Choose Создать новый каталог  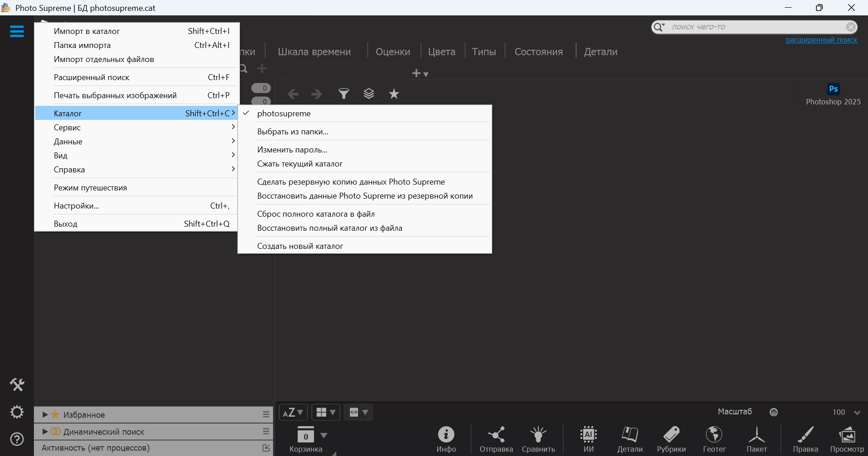365,246
